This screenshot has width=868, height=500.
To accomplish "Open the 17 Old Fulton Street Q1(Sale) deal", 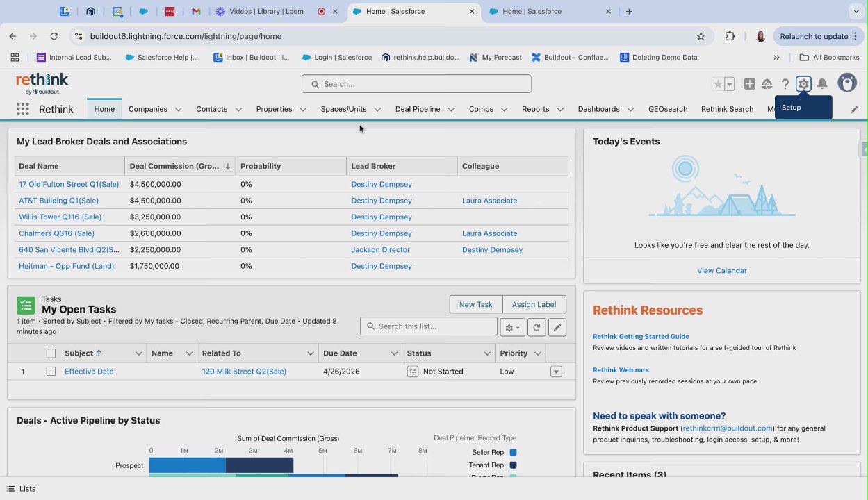I will pyautogui.click(x=69, y=185).
